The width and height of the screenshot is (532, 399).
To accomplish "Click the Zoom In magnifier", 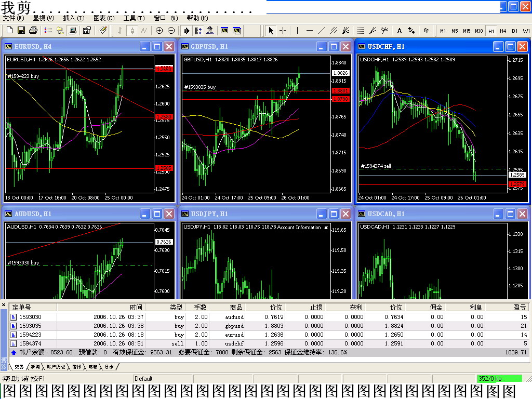I will 159,31.
